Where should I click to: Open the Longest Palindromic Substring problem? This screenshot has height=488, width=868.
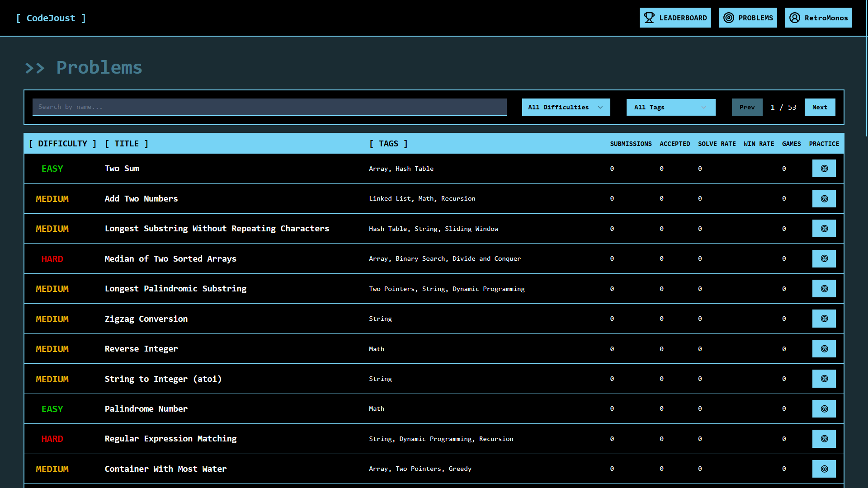(x=175, y=289)
